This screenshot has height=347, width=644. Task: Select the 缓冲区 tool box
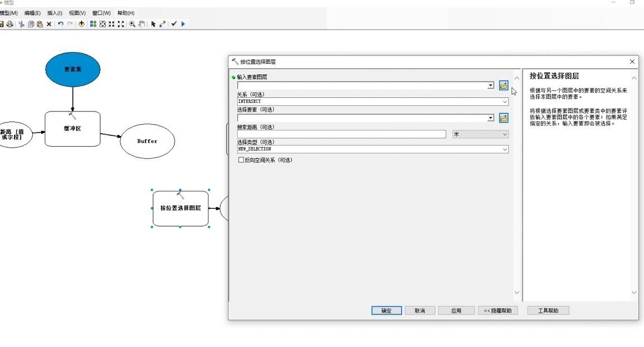coord(73,129)
